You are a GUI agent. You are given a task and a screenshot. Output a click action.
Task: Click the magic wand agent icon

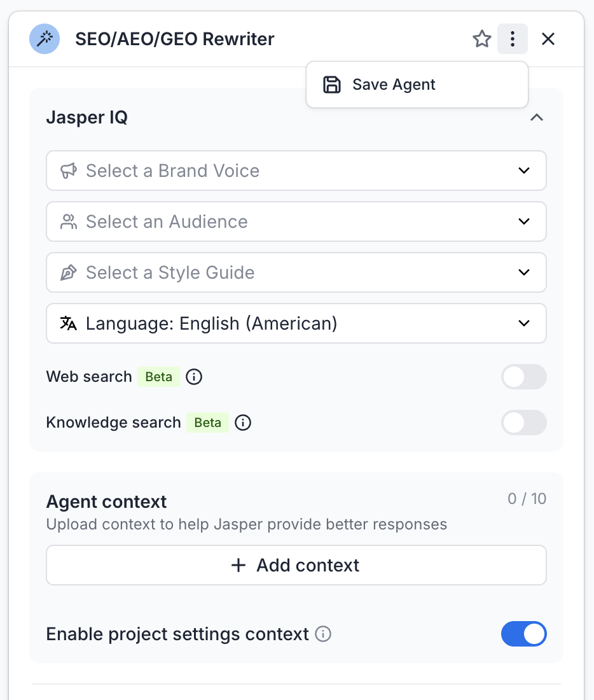pos(45,39)
